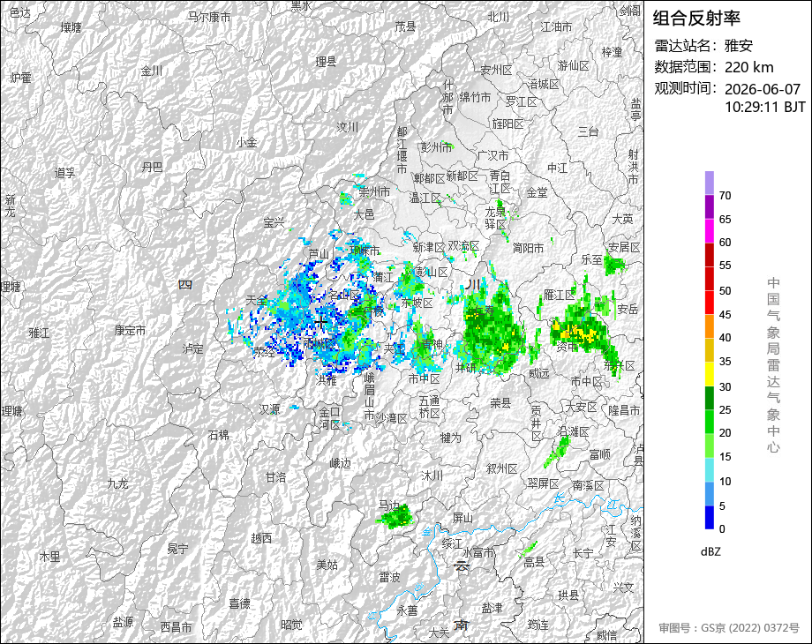Click the timestamp 10:29:11 BJT
The image size is (812, 644).
765,107
